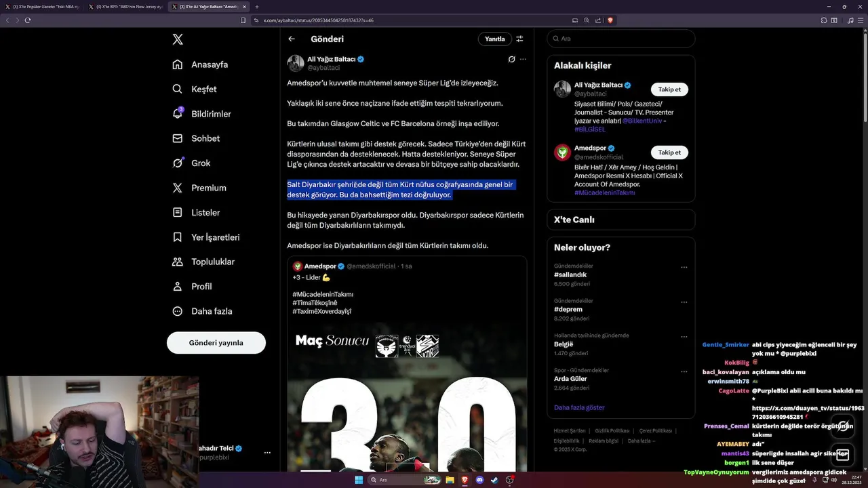The width and height of the screenshot is (868, 488).
Task: Open Hizmet Şartları footer link
Action: point(570,430)
